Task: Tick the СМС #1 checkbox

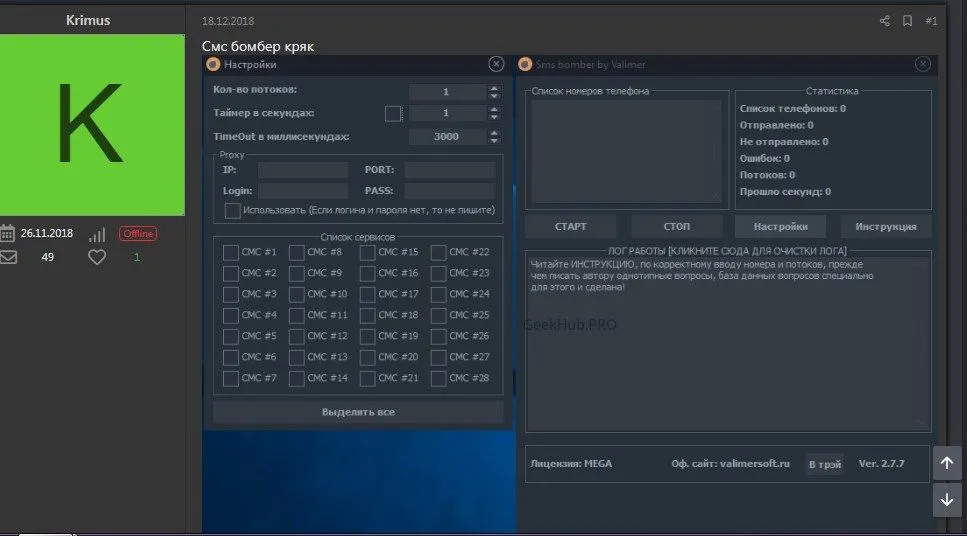Action: point(231,253)
